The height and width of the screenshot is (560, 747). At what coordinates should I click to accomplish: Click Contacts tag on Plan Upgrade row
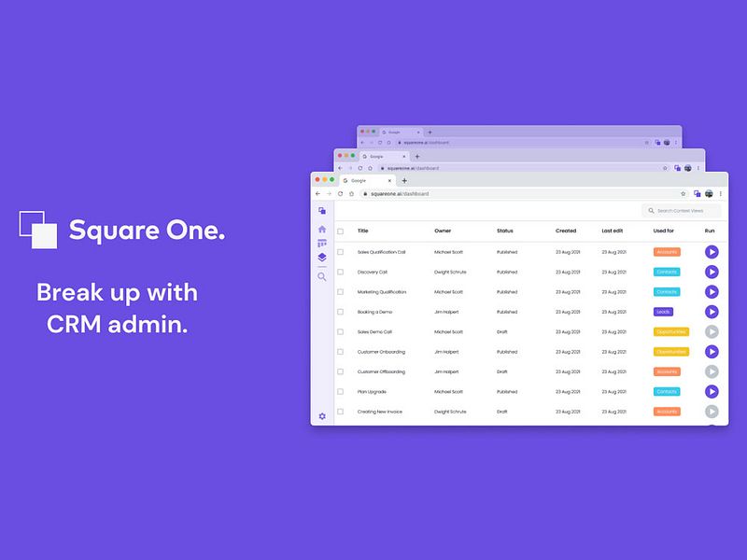point(667,391)
